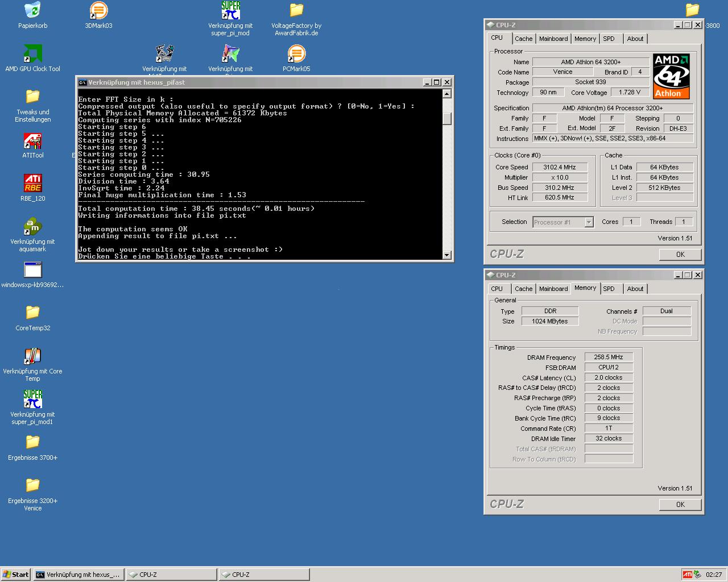Click the Name field AMD Athlon 64 3200+
This screenshot has height=582, width=728.
tap(590, 62)
